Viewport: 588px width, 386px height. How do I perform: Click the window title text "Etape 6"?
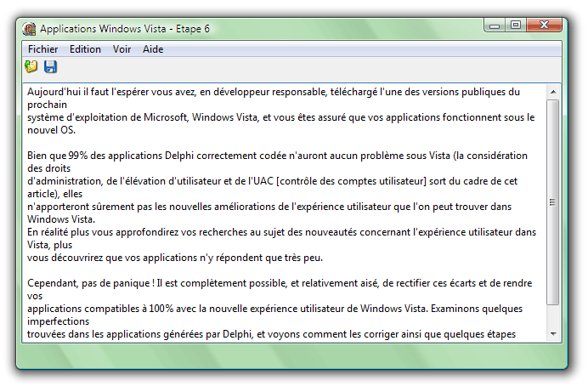[192, 29]
